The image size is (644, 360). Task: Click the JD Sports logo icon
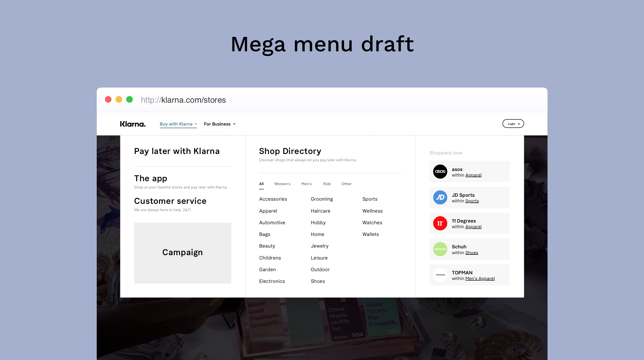(x=440, y=197)
